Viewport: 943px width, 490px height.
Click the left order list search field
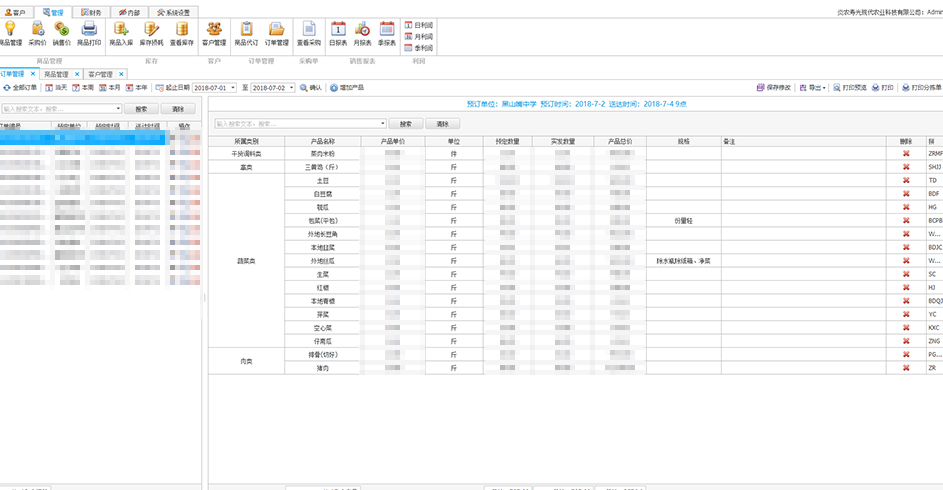[60, 108]
